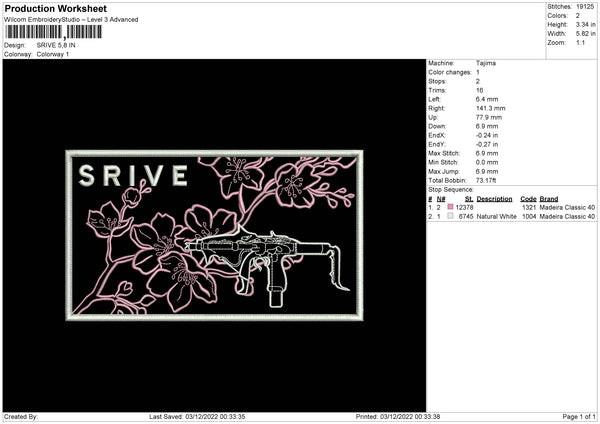
Task: Select the Tajima machine value
Action: click(x=486, y=63)
